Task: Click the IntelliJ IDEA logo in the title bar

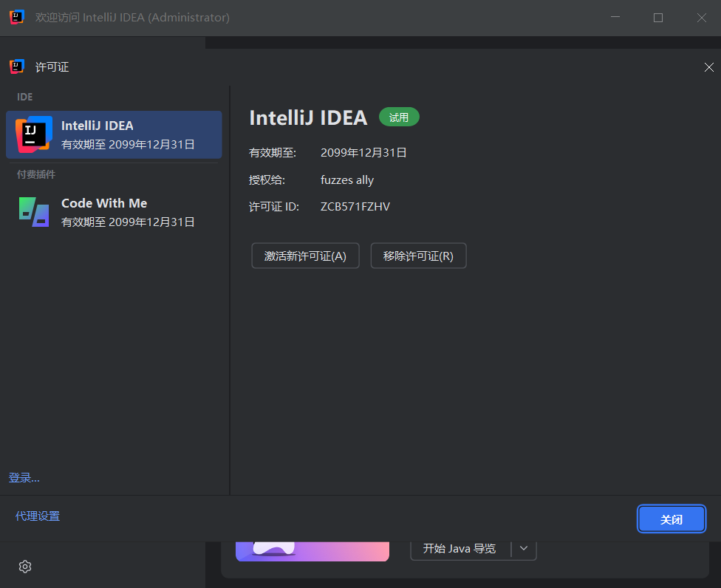Action: pos(17,18)
